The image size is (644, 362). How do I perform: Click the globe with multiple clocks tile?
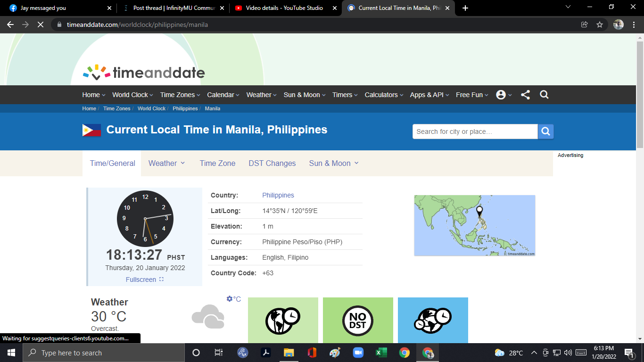(433, 320)
